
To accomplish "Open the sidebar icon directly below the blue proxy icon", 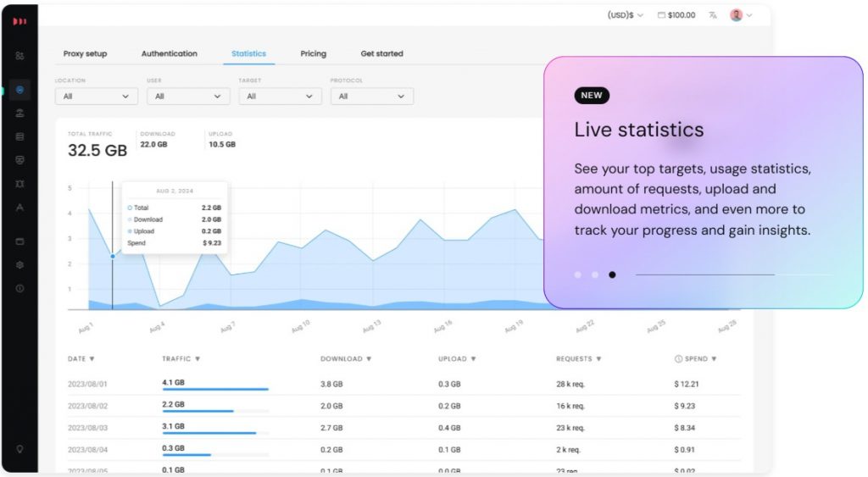I will pyautogui.click(x=20, y=114).
